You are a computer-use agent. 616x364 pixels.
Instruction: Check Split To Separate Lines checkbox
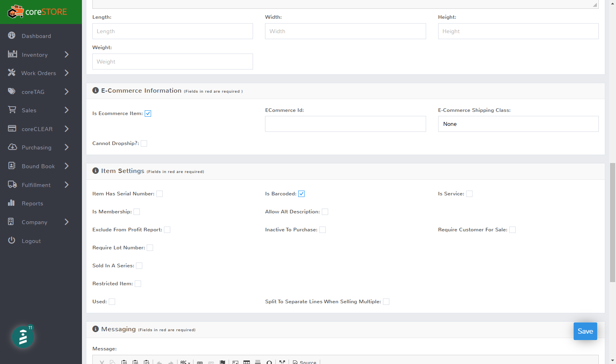coord(386,302)
